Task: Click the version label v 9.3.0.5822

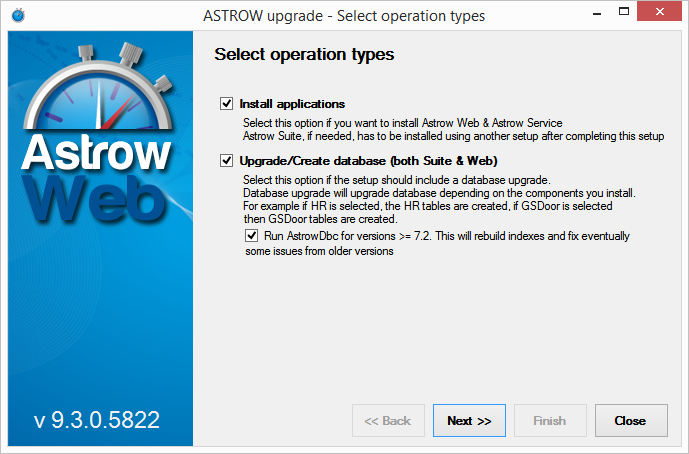Action: [x=97, y=420]
